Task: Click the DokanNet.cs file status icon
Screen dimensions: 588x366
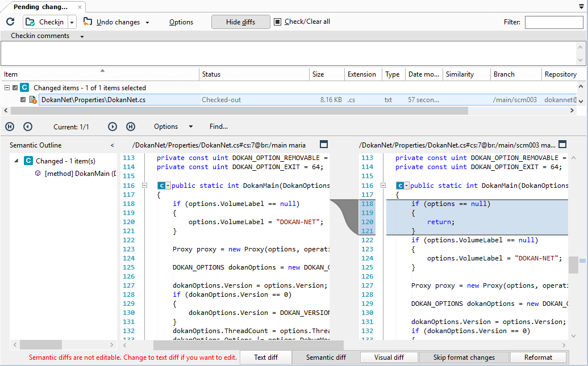Action: (33, 100)
